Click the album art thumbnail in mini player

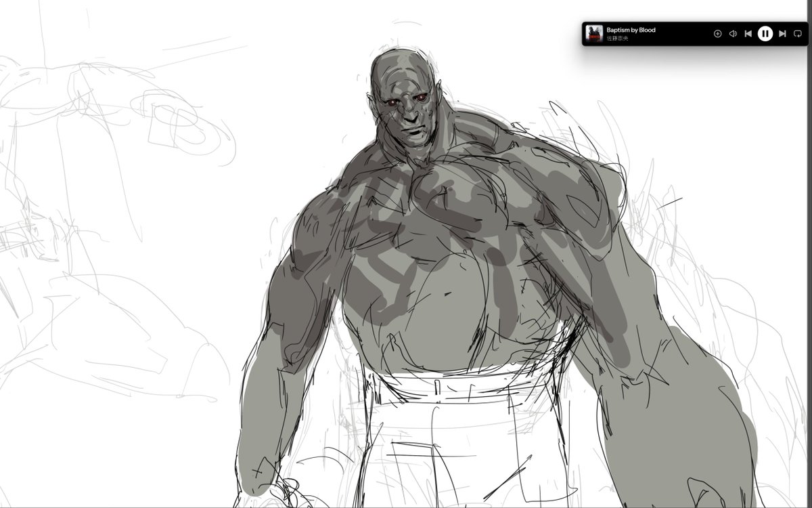point(594,33)
